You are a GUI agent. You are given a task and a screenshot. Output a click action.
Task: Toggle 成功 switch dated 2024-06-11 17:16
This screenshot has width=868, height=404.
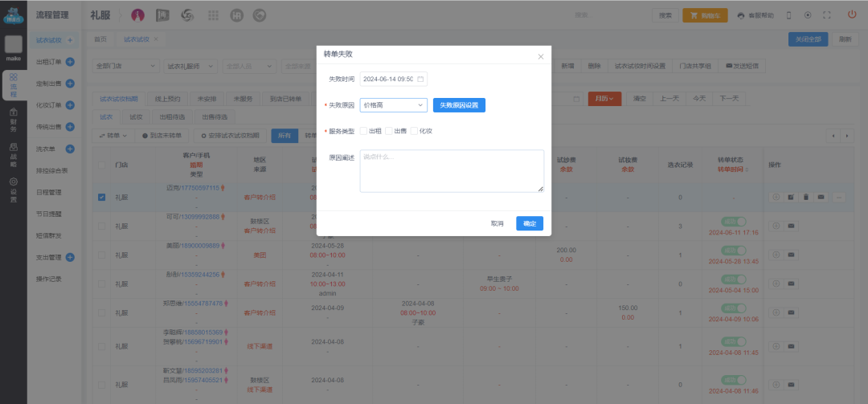734,222
